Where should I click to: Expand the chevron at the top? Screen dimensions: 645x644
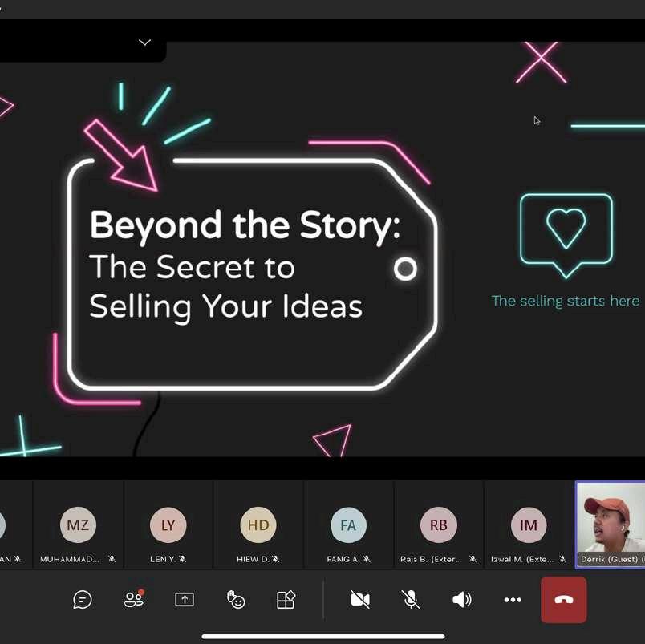tap(144, 43)
